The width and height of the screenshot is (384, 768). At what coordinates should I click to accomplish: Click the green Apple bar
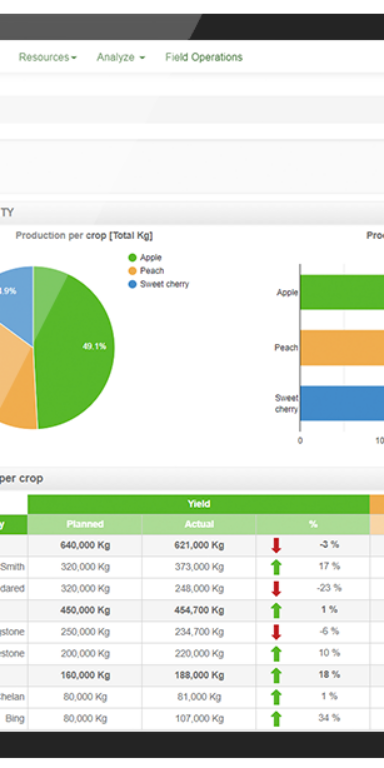coord(342,292)
